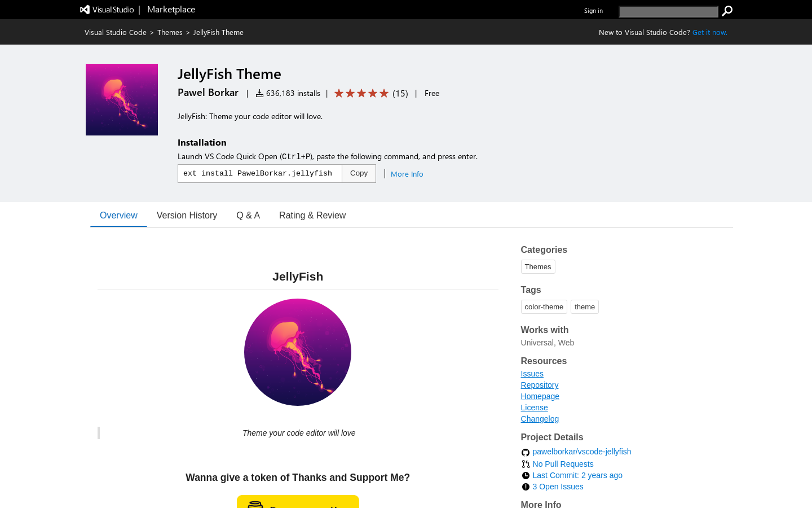The image size is (812, 508).
Task: Click the JellyFish overview heading
Action: coord(298,277)
